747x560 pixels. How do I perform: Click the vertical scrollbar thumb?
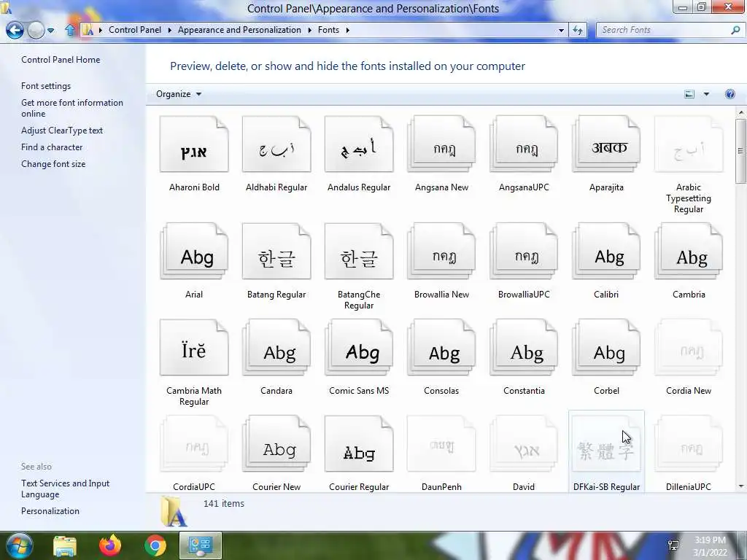click(x=740, y=151)
